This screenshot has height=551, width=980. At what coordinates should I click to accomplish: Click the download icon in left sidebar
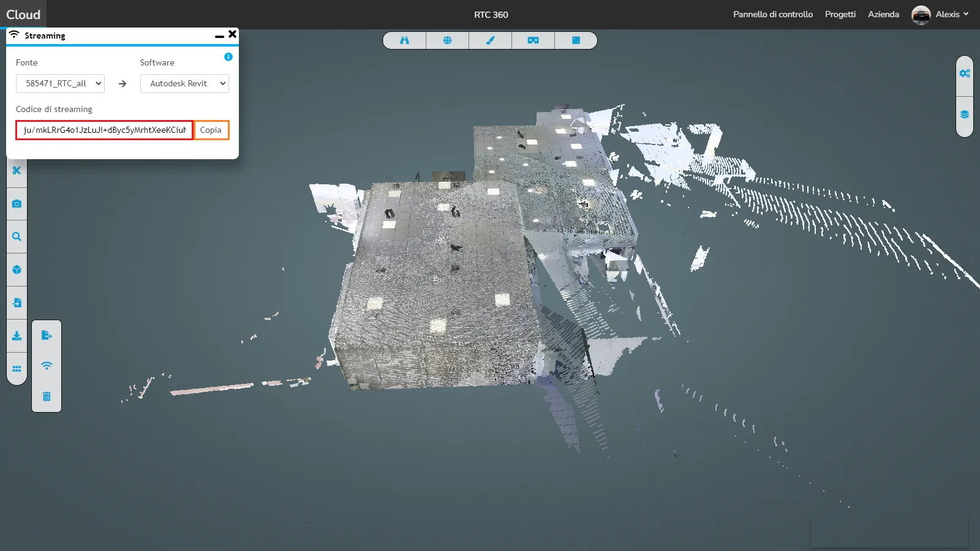pos(17,336)
